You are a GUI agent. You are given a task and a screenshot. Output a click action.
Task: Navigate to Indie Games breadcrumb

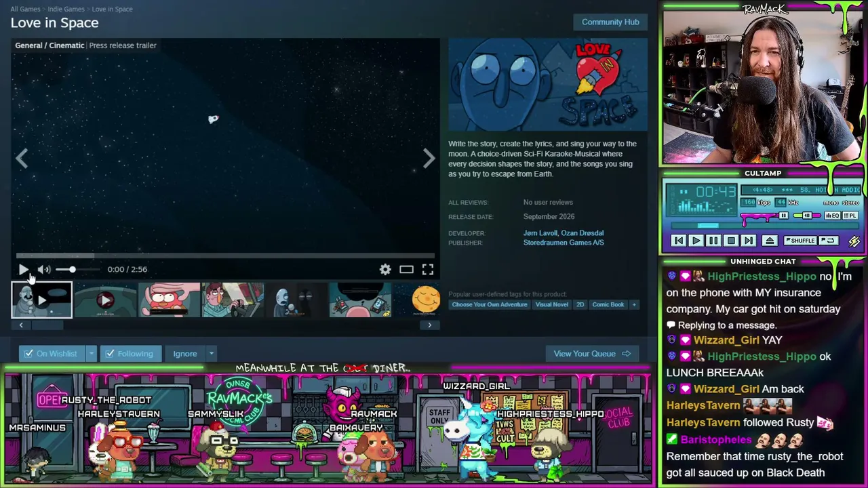(x=66, y=9)
